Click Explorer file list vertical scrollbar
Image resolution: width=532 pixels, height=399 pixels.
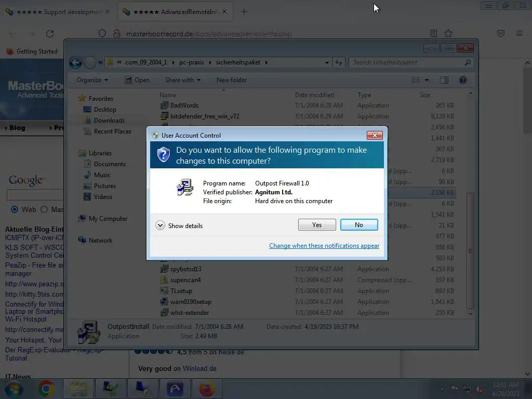470,251
